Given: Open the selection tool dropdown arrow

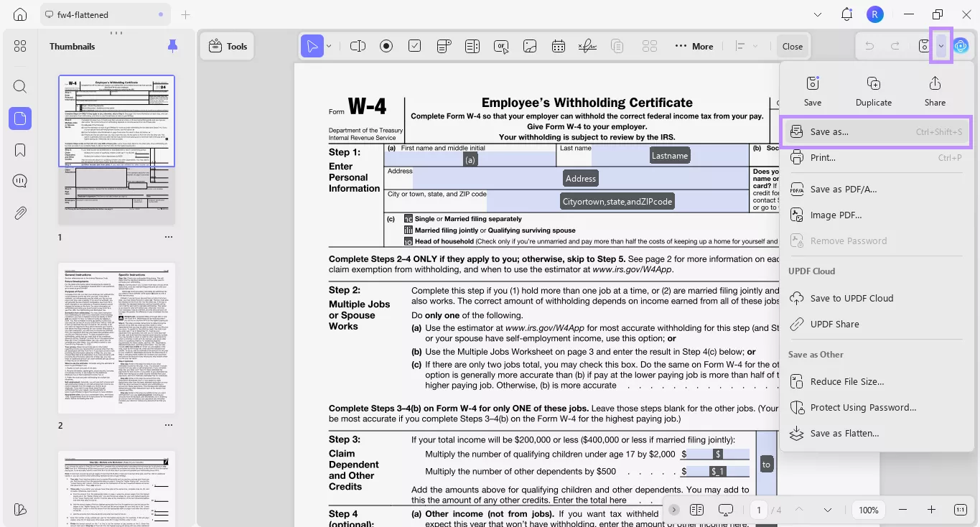Looking at the screenshot, I should tap(329, 45).
